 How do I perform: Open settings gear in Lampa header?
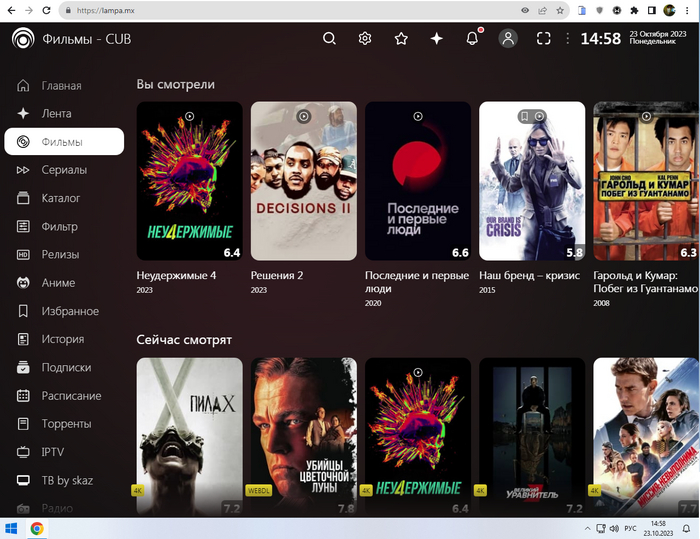tap(365, 38)
